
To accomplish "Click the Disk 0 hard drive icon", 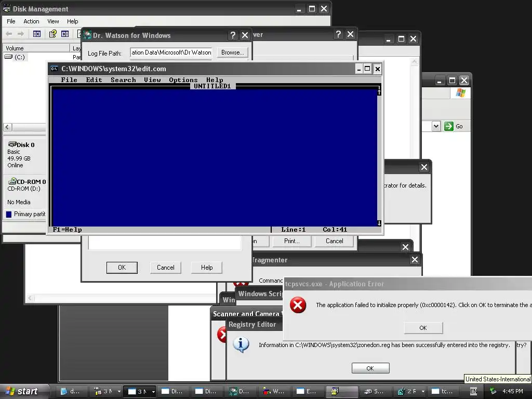I will point(12,144).
